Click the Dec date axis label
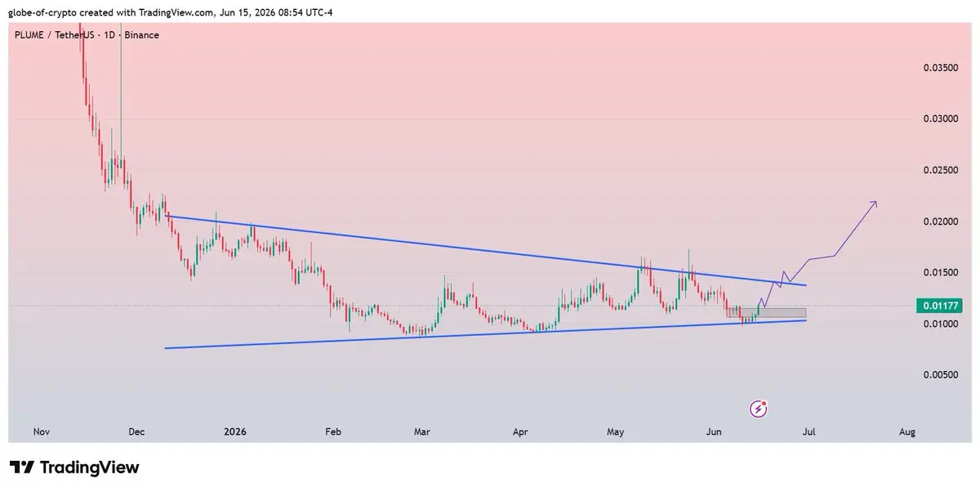The height and width of the screenshot is (492, 980). [x=136, y=432]
